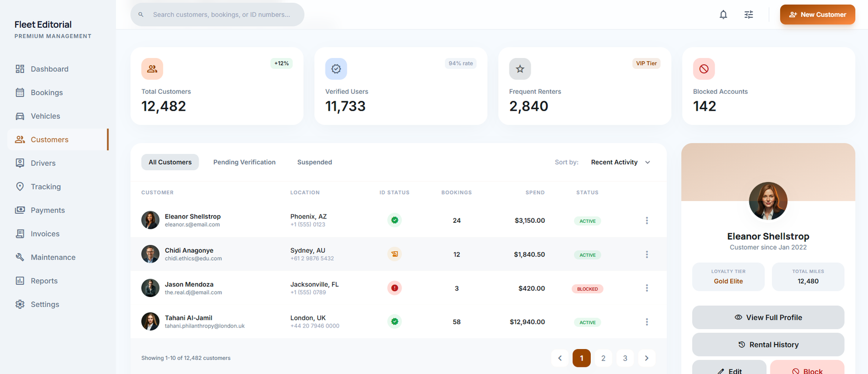Image resolution: width=868 pixels, height=374 pixels.
Task: Click the Vehicles car icon
Action: pos(20,116)
